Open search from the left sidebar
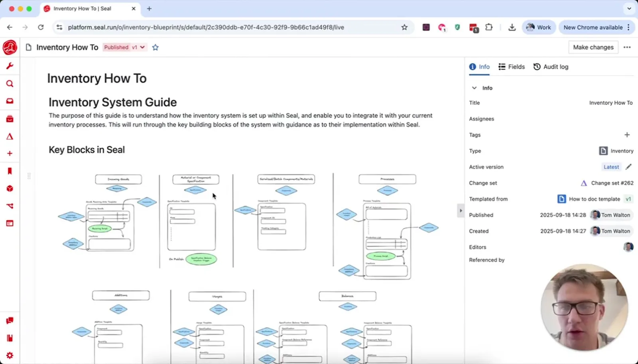The height and width of the screenshot is (364, 638). 10,84
